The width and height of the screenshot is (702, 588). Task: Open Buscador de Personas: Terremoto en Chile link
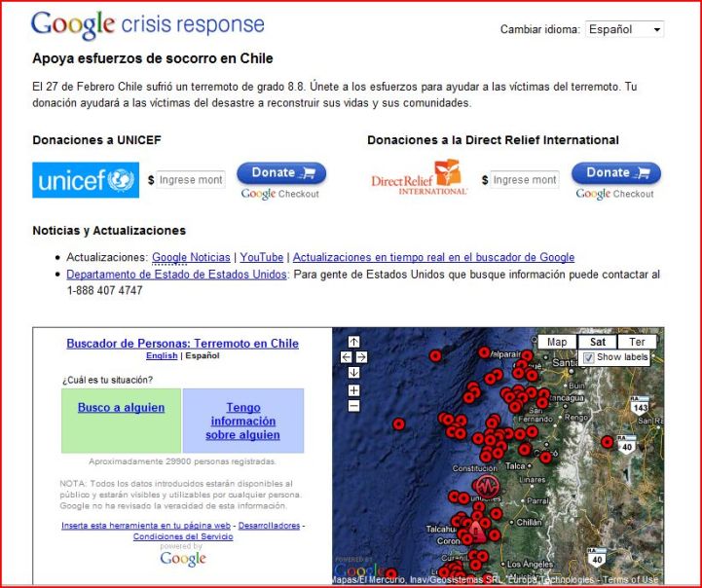[183, 344]
